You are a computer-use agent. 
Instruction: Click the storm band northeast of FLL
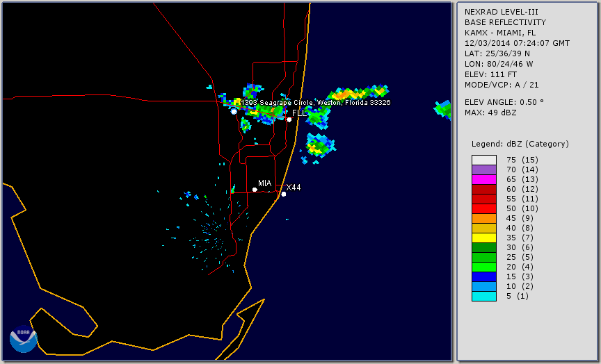point(358,93)
